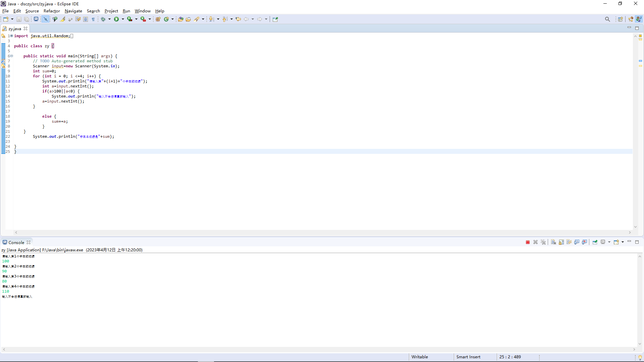Click the Run button in toolbar
The width and height of the screenshot is (644, 362).
(116, 19)
